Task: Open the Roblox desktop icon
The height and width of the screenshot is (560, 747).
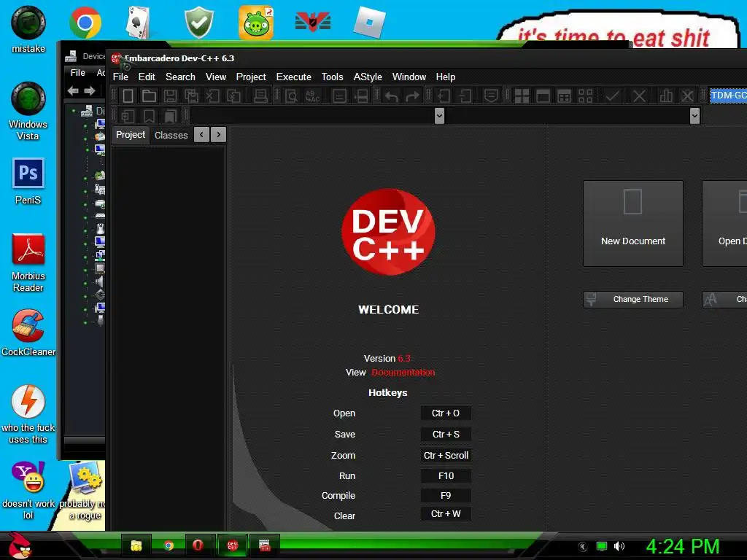Action: [x=370, y=23]
